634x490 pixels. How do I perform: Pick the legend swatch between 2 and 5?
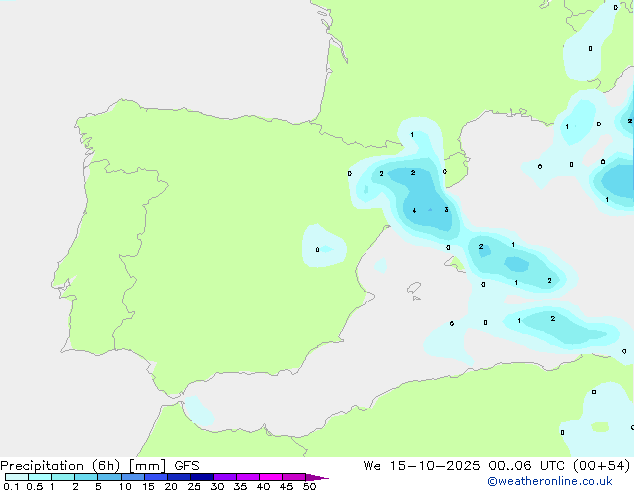(86, 477)
